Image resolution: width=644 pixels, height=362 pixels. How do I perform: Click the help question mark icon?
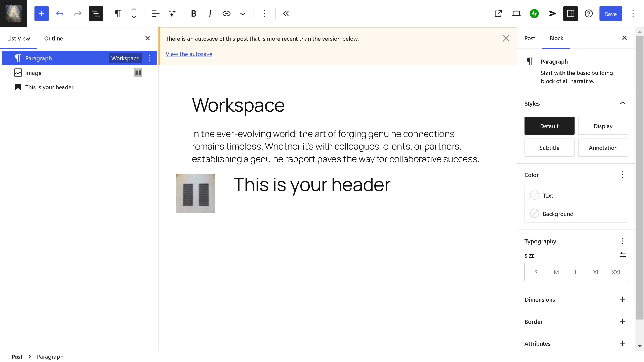[x=589, y=14]
